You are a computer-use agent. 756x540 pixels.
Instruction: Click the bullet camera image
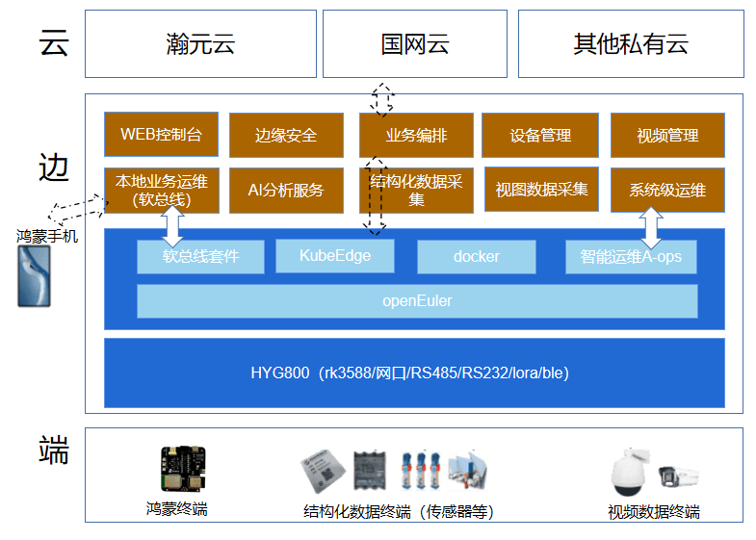click(677, 476)
